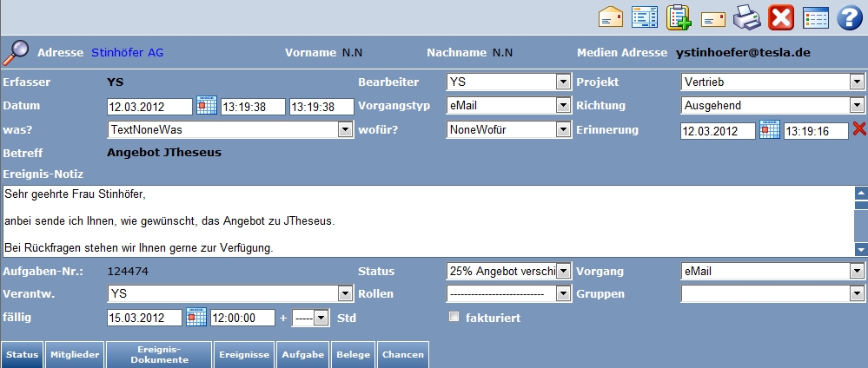Viewport: 868px width, 368px height.
Task: Click the Stinhöfer AG address link
Action: [x=128, y=53]
